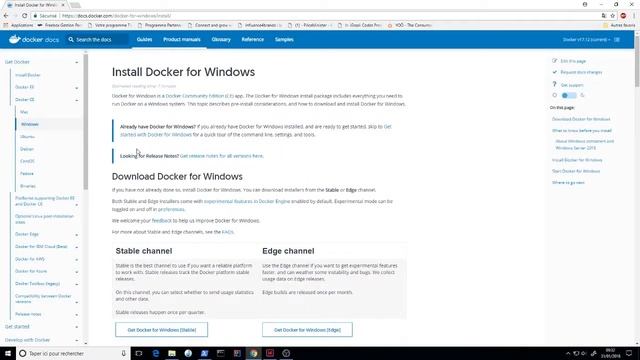640x360 pixels.
Task: Bookmark this page with the star icon
Action: 613,16
